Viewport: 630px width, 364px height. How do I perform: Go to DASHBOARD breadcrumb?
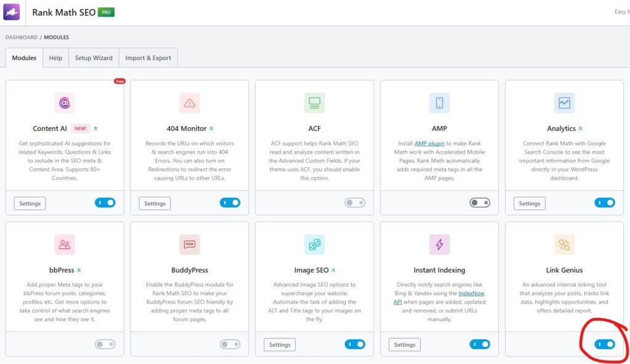click(22, 38)
